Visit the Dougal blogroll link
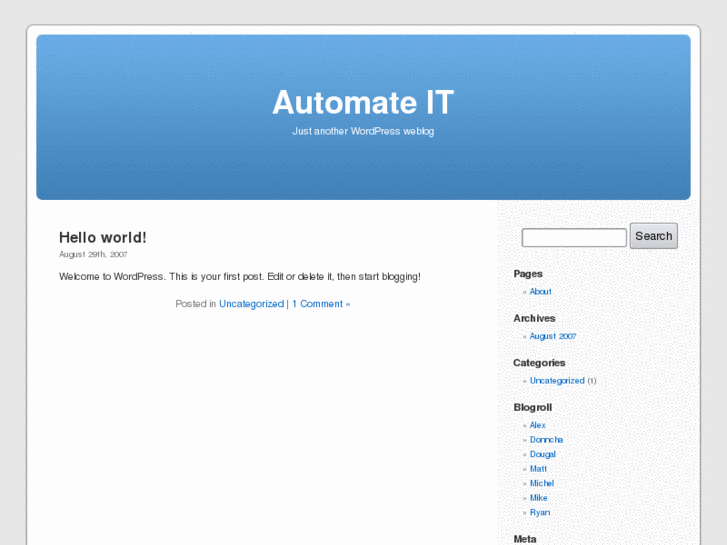The width and height of the screenshot is (727, 545). coord(542,454)
